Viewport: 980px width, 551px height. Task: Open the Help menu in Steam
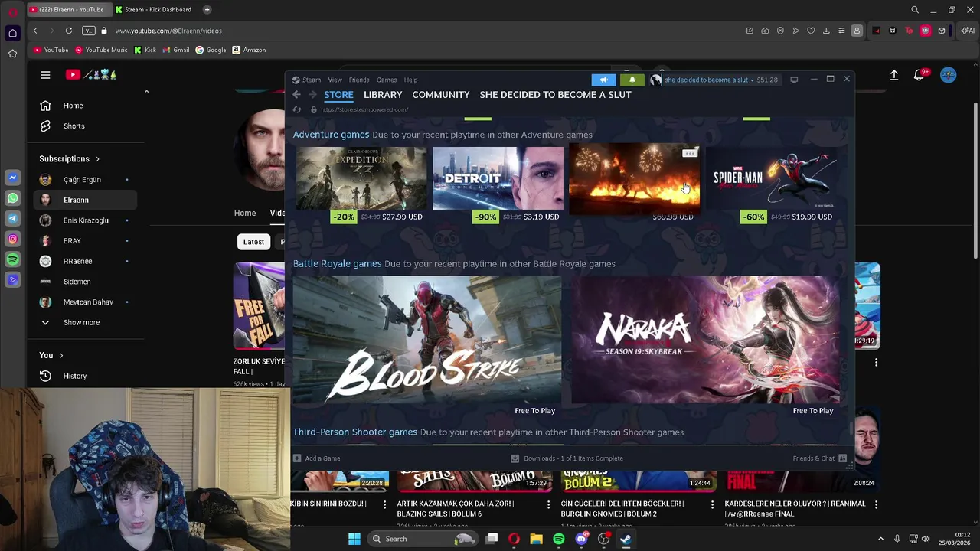pos(411,80)
